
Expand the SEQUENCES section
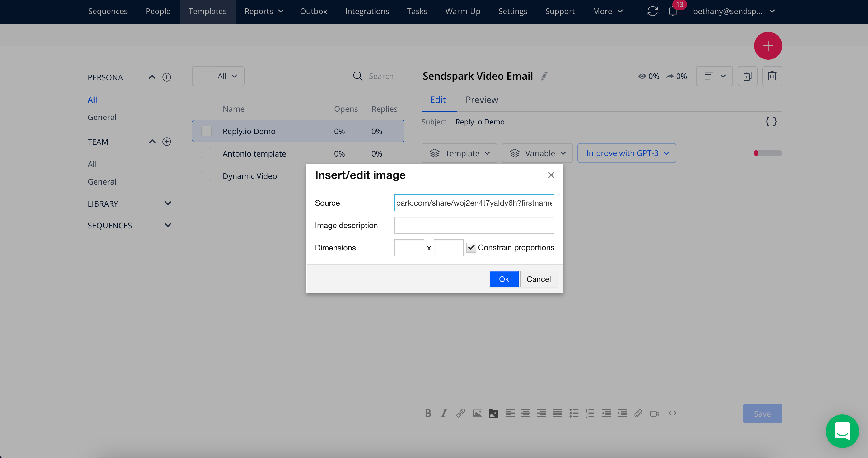[167, 225]
